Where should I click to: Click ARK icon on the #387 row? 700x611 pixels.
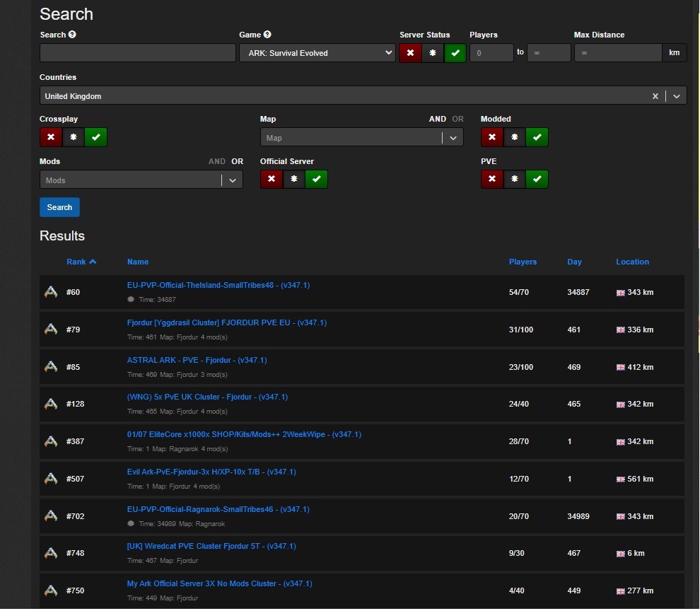(x=51, y=441)
